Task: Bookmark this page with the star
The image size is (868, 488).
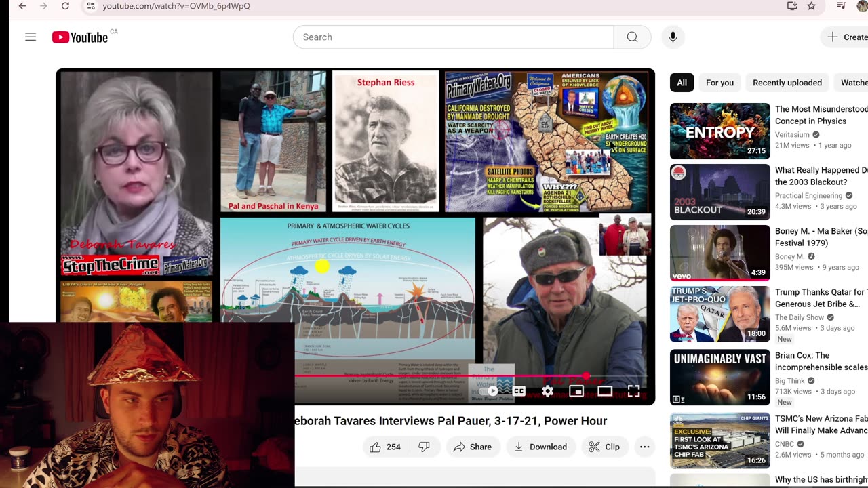Action: click(x=812, y=6)
